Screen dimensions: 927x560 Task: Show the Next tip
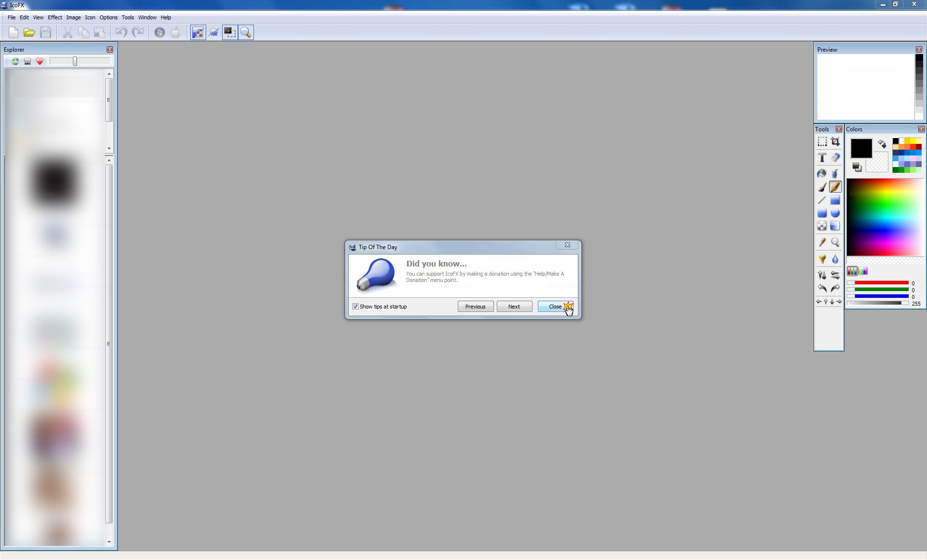(x=514, y=307)
